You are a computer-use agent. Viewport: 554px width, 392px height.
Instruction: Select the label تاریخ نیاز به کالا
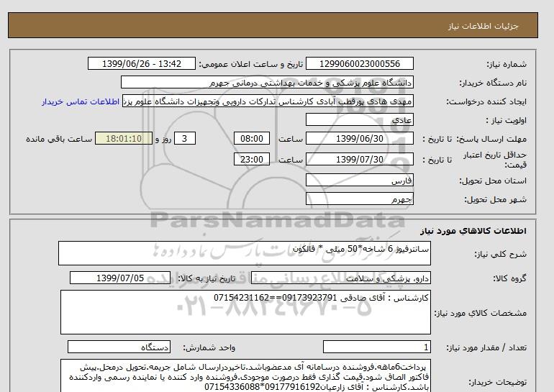click(x=206, y=278)
